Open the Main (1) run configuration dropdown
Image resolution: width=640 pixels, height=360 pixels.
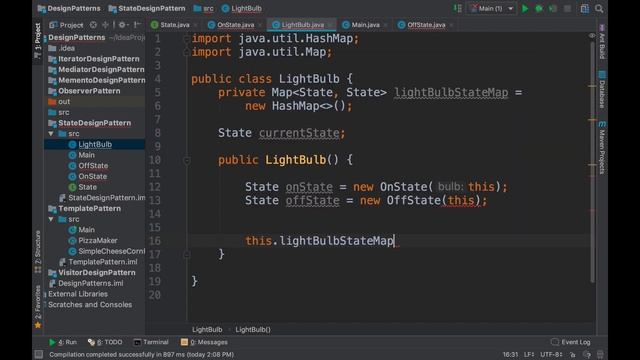point(492,9)
